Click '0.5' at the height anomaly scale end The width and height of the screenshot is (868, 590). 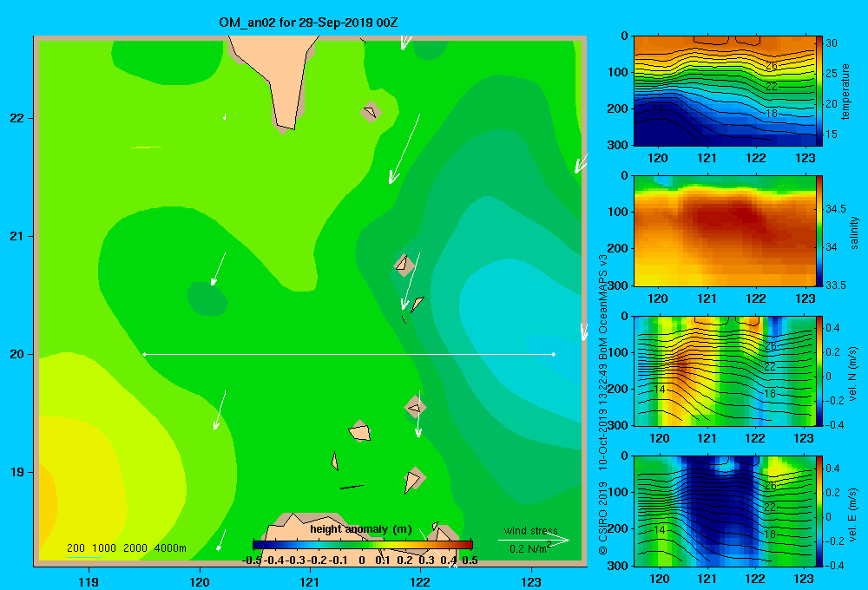[x=470, y=560]
